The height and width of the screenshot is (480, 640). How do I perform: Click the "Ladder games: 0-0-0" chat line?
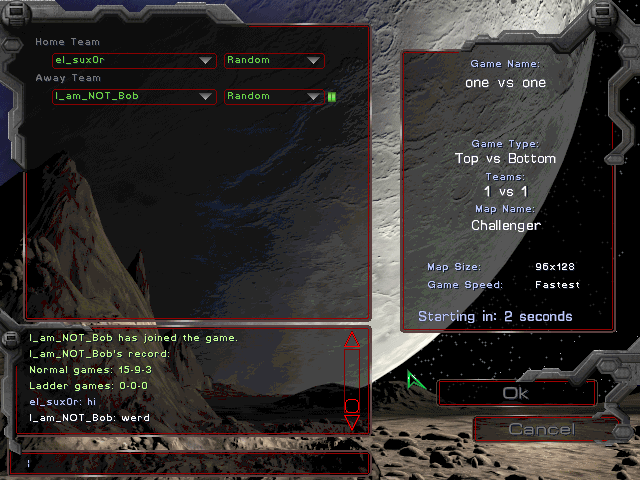pyautogui.click(x=89, y=386)
